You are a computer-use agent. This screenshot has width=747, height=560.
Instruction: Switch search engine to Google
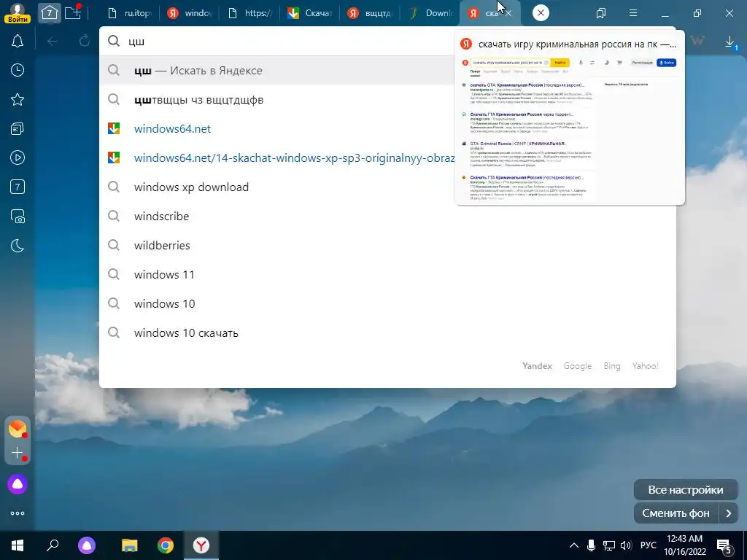pos(578,366)
